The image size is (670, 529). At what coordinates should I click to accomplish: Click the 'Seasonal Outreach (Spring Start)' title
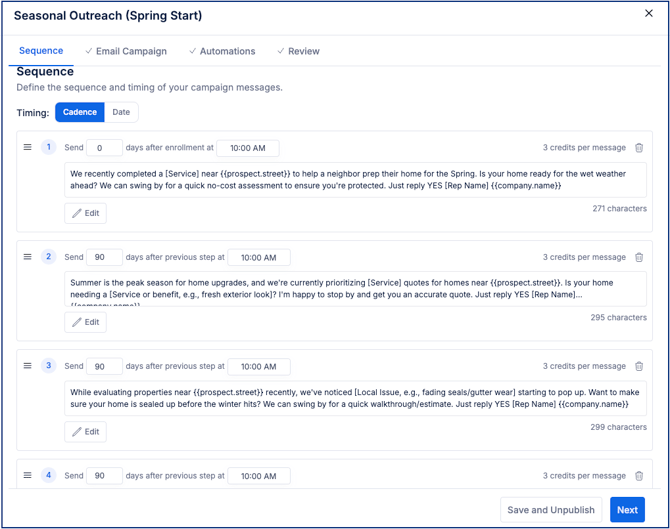108,16
